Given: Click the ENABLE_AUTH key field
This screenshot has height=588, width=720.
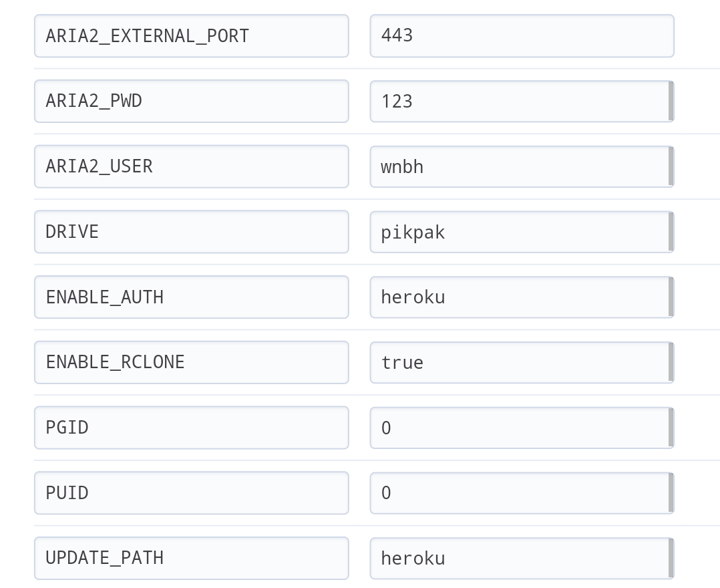Looking at the screenshot, I should 191,297.
